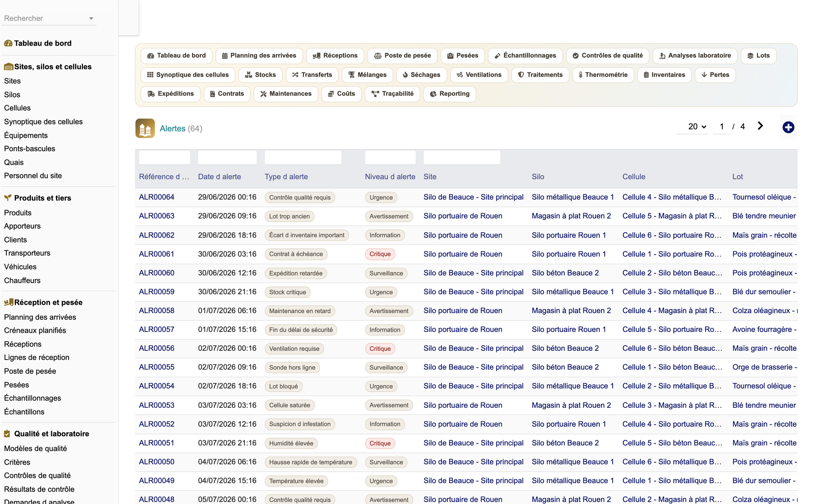Open Modèles de qualité in sidebar

(36, 448)
